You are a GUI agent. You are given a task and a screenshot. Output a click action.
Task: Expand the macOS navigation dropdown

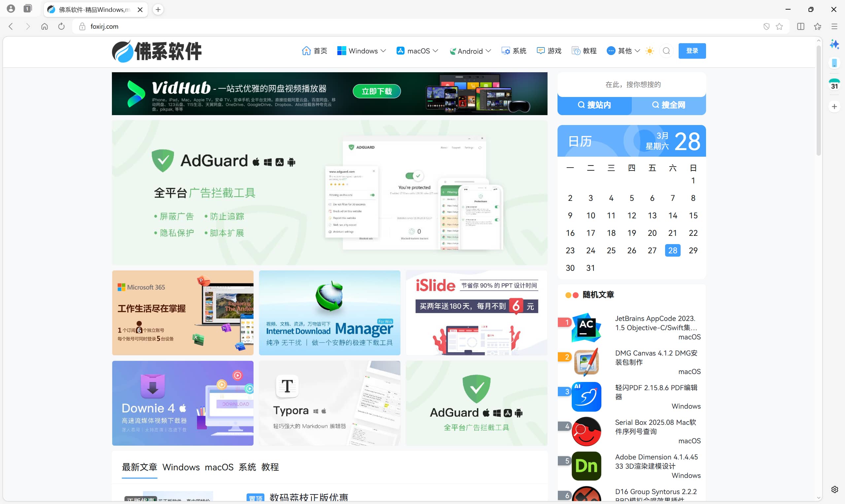pos(417,51)
